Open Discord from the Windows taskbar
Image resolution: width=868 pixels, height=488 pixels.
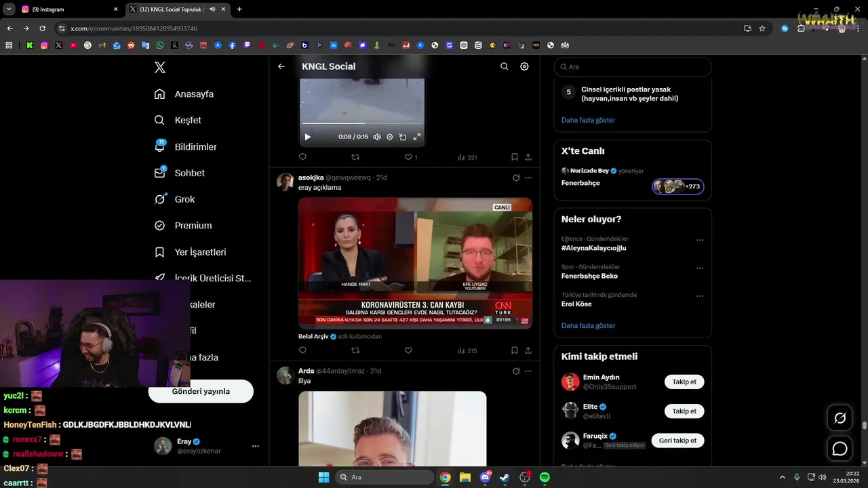485,477
